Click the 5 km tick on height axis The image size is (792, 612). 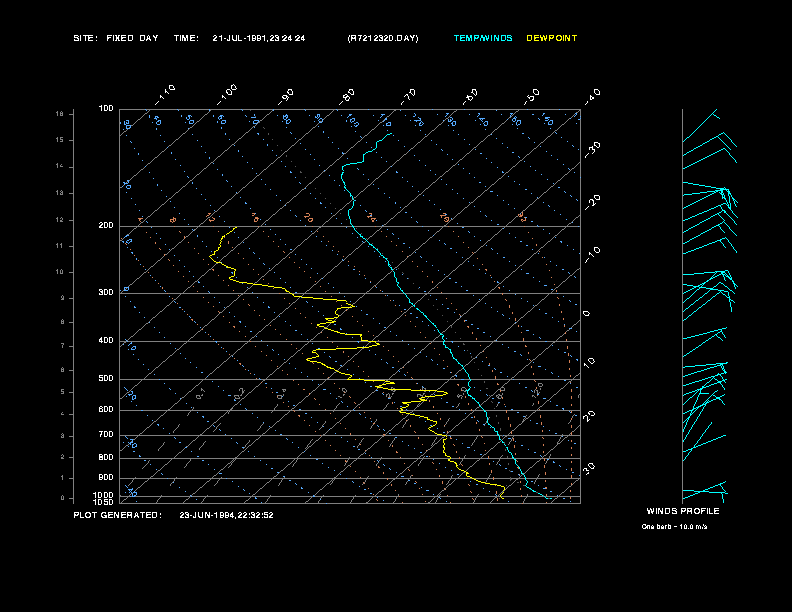[63, 392]
